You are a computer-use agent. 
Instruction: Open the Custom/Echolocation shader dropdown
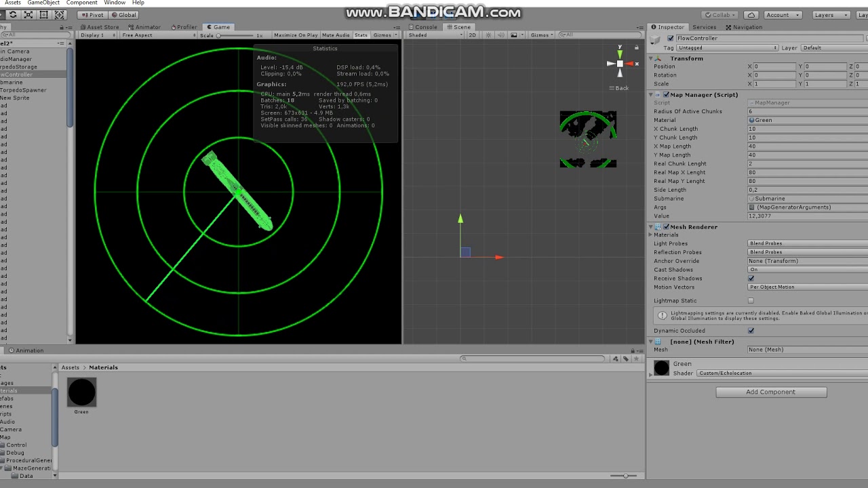[783, 373]
